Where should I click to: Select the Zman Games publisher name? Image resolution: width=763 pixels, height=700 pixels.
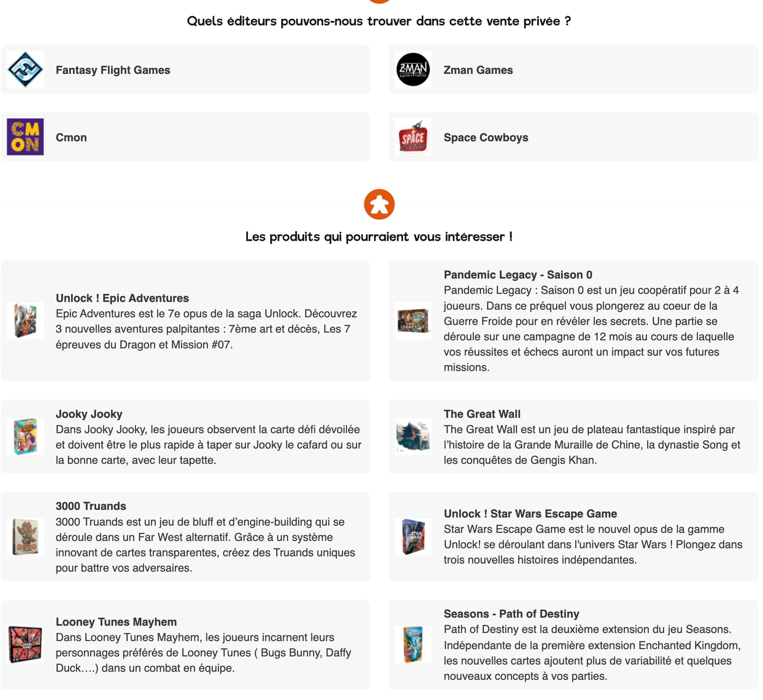[478, 70]
